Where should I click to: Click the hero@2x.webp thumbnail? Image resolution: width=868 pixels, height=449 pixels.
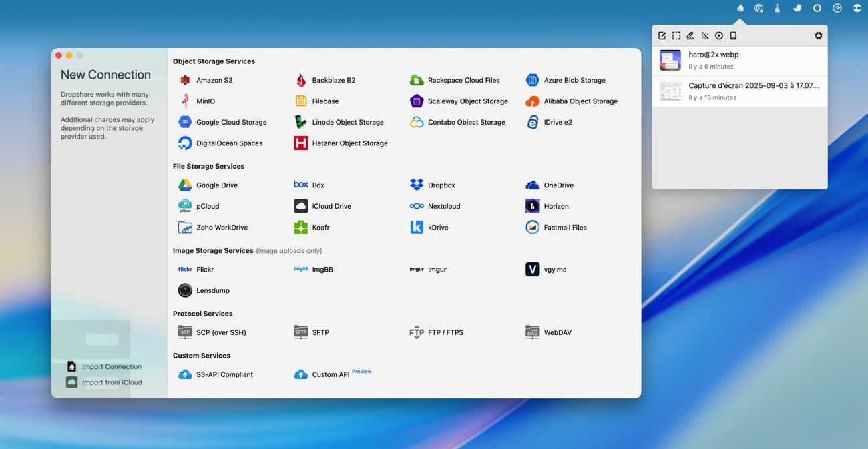670,61
